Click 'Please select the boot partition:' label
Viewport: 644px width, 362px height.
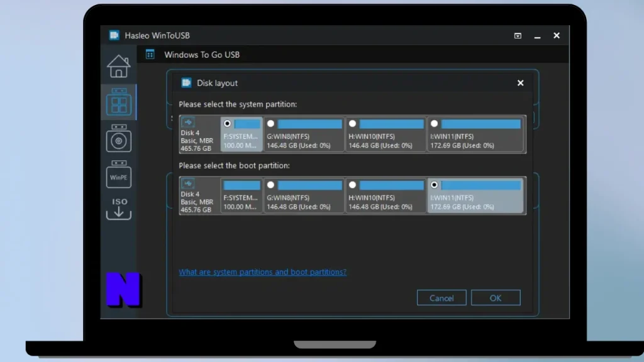pyautogui.click(x=234, y=165)
